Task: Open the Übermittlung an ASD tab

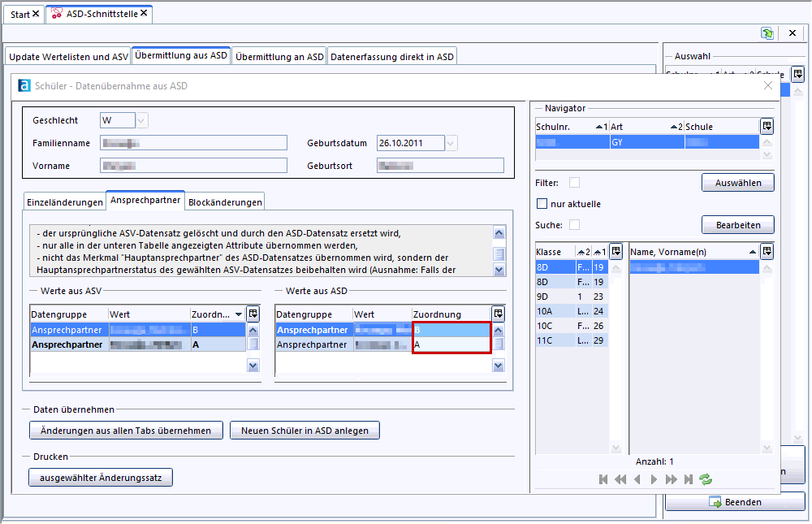Action: 280,56
